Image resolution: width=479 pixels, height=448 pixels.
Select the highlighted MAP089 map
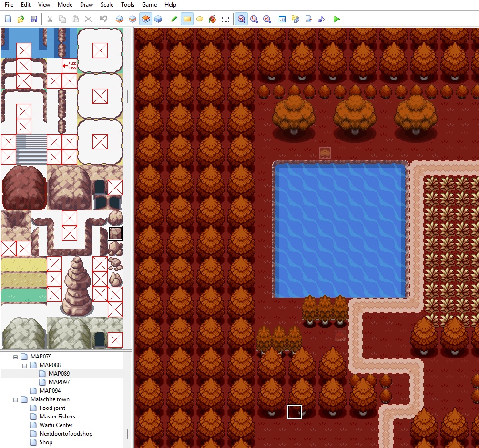(x=59, y=374)
